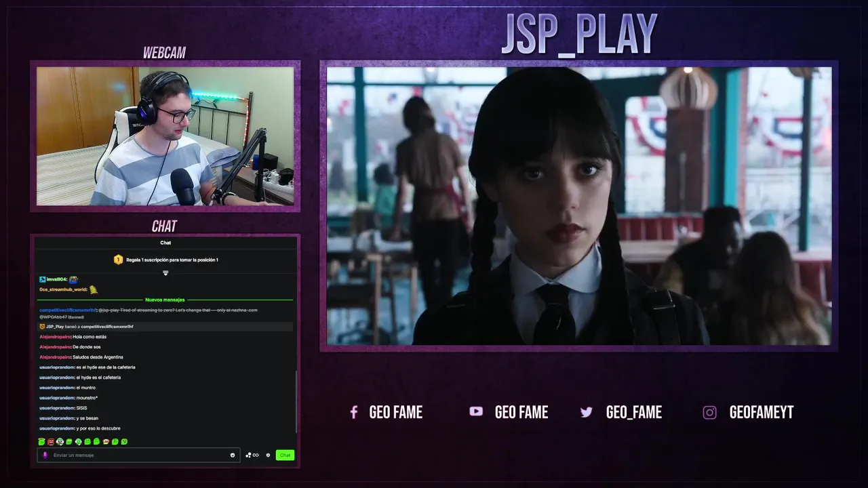
Task: Click the gold number 1 rank badge
Action: pos(118,260)
